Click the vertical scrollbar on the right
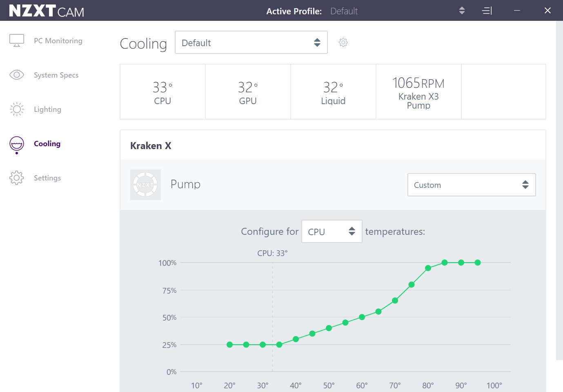 pyautogui.click(x=559, y=190)
